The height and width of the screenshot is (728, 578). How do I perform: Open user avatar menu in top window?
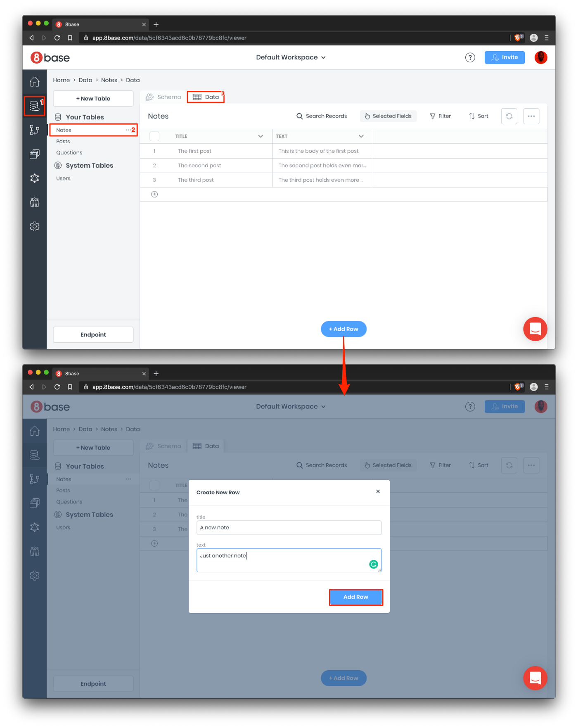(541, 57)
